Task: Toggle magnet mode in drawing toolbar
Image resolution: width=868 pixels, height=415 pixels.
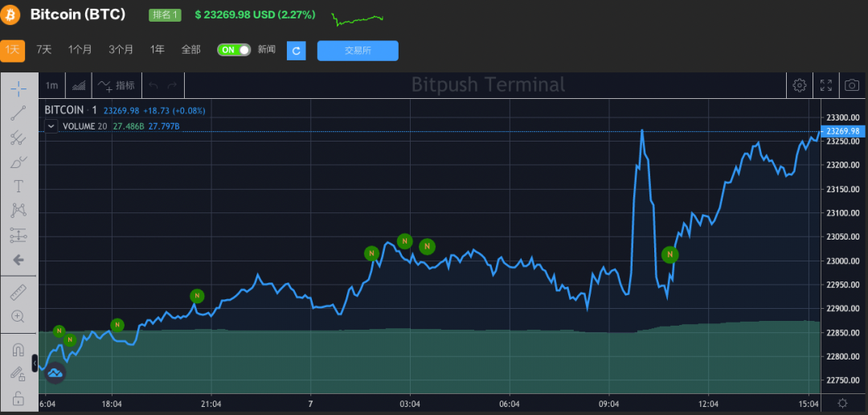Action: click(18, 350)
